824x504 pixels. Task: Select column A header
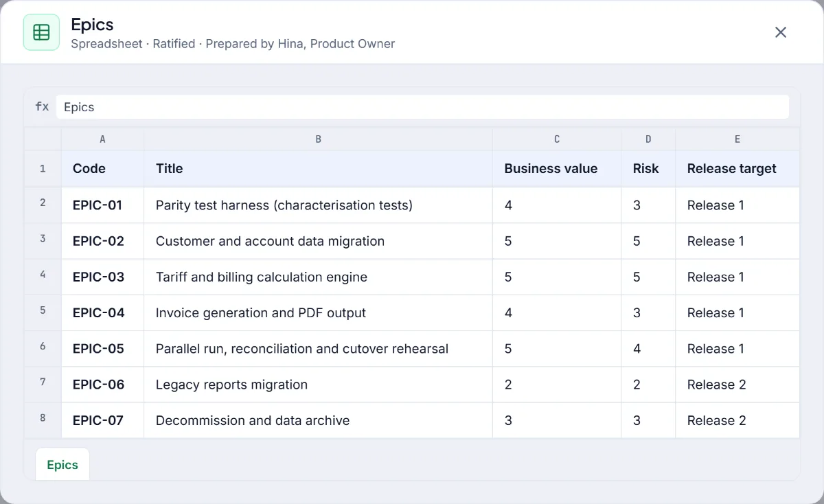102,139
